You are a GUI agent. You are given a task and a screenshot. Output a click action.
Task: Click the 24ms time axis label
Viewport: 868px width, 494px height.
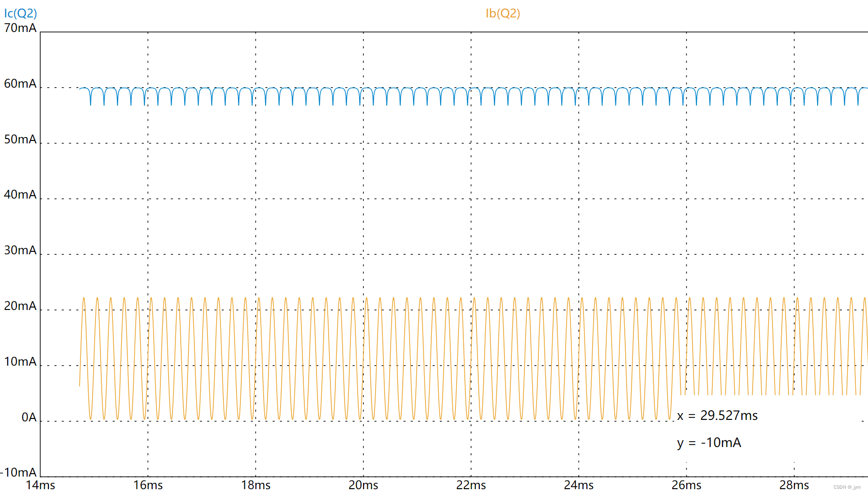(579, 485)
